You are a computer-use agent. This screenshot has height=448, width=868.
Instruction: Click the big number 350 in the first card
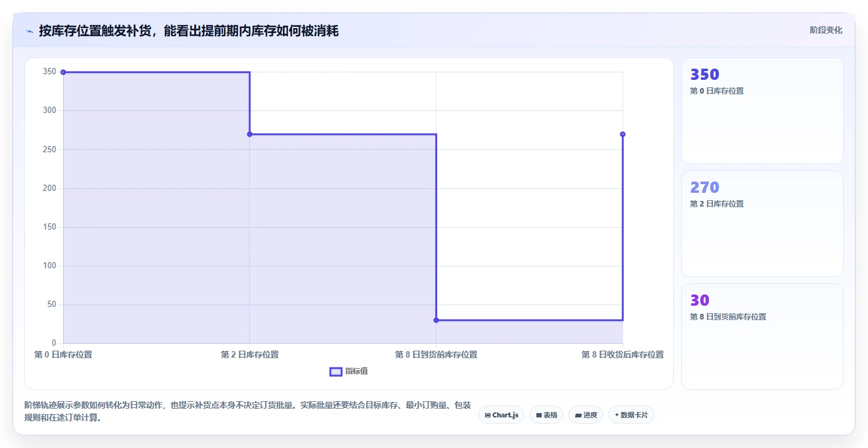[x=704, y=74]
